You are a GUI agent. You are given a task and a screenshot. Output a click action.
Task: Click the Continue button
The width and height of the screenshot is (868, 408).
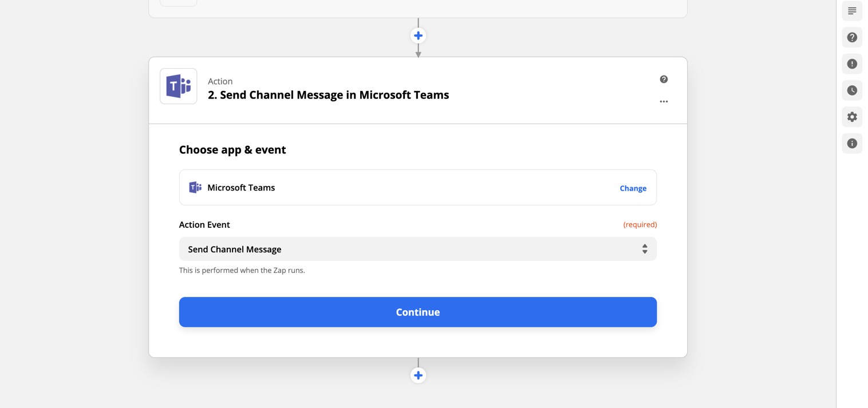click(418, 312)
